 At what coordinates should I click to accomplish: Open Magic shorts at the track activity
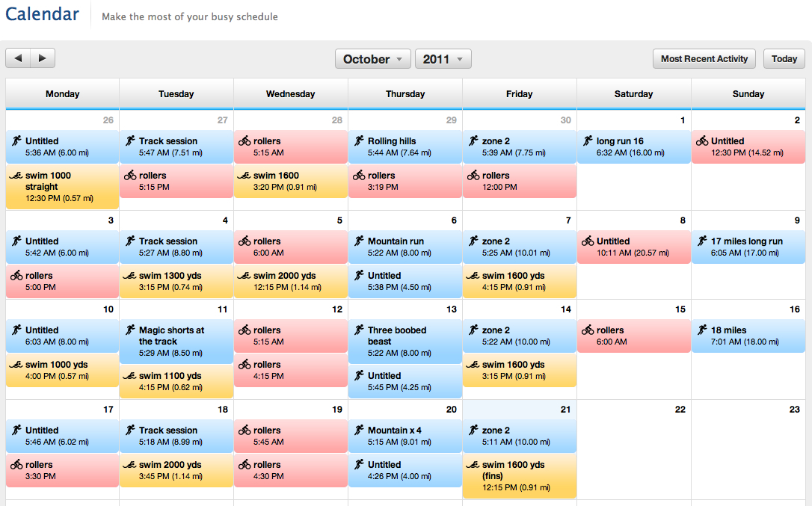pyautogui.click(x=176, y=341)
